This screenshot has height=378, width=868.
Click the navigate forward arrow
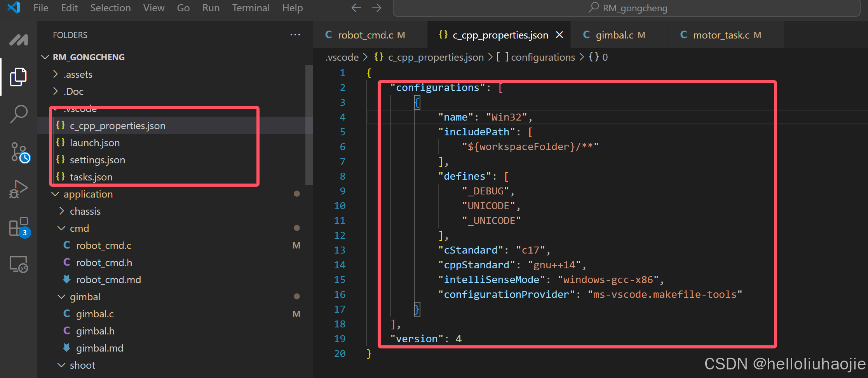(376, 7)
